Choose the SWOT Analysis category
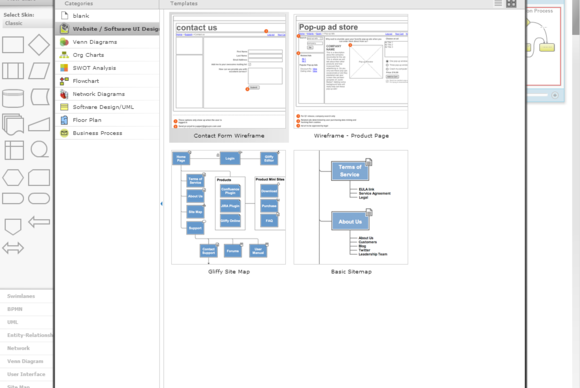The height and width of the screenshot is (388, 580). point(107,68)
